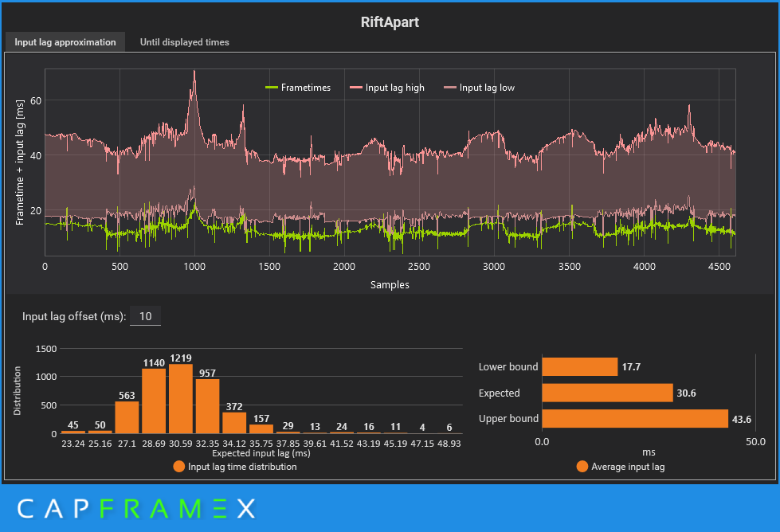This screenshot has height=532, width=780.
Task: Toggle the Frametimes legend entry
Action: [x=298, y=88]
